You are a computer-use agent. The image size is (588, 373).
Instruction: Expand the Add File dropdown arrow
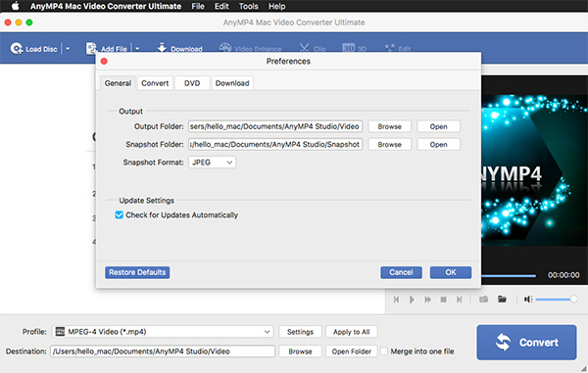137,49
